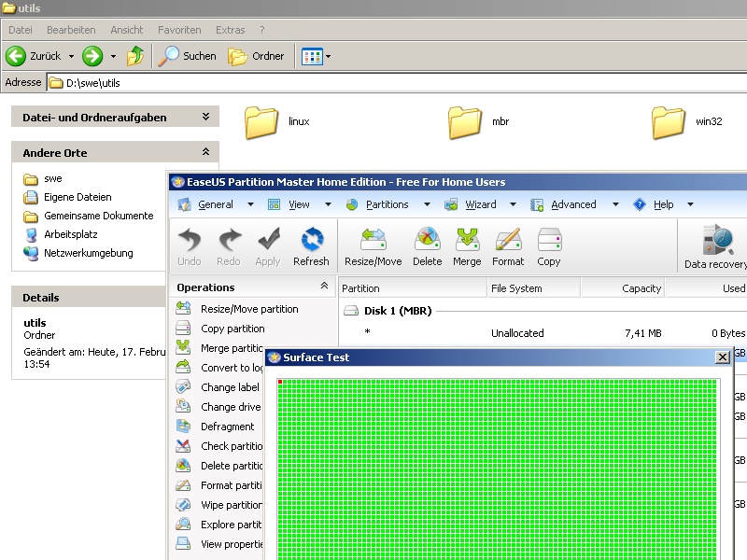The width and height of the screenshot is (747, 560).
Task: Choose Explore partition in the Operations list
Action: (219, 525)
